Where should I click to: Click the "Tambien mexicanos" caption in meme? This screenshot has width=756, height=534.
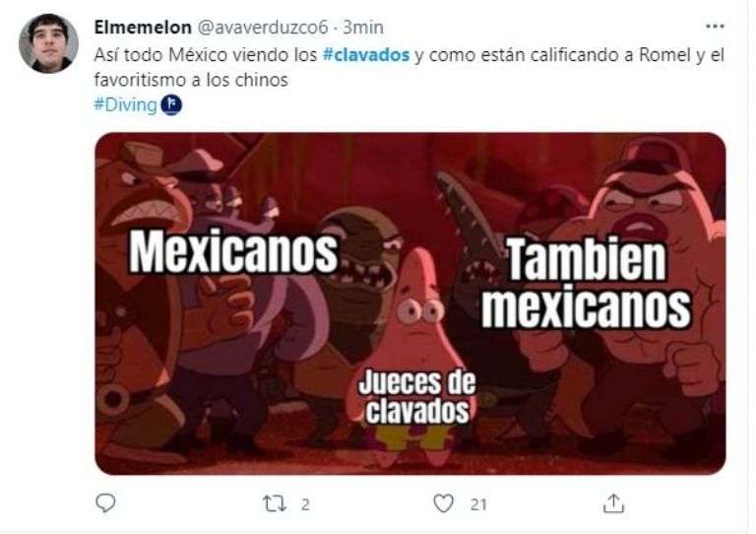(587, 284)
